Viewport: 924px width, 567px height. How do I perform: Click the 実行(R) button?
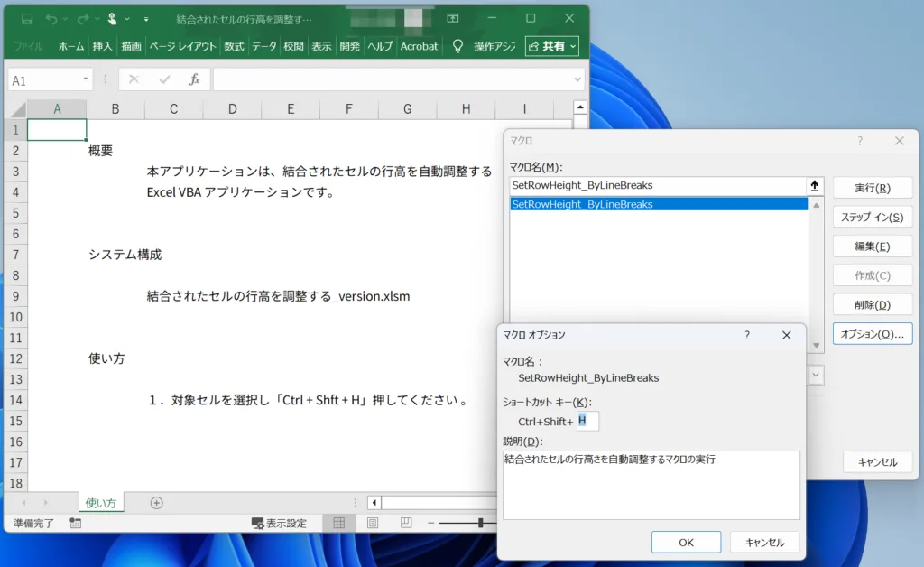tap(872, 188)
